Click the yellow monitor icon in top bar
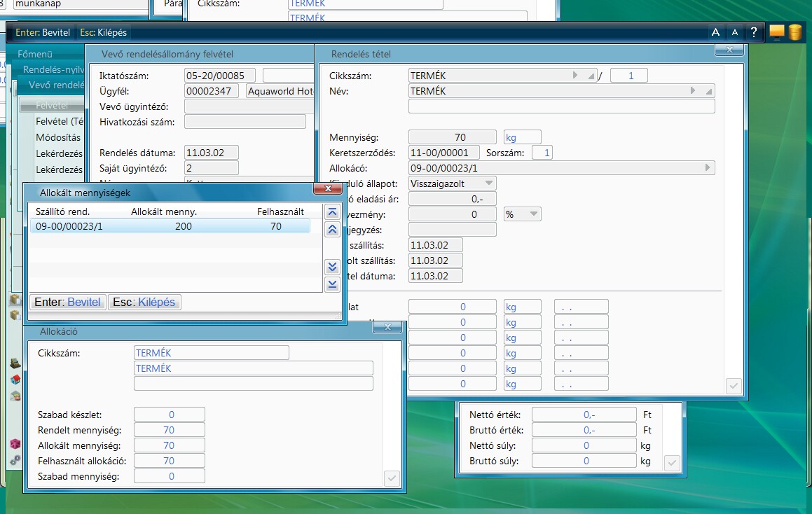Image resolution: width=812 pixels, height=514 pixels. (x=776, y=32)
